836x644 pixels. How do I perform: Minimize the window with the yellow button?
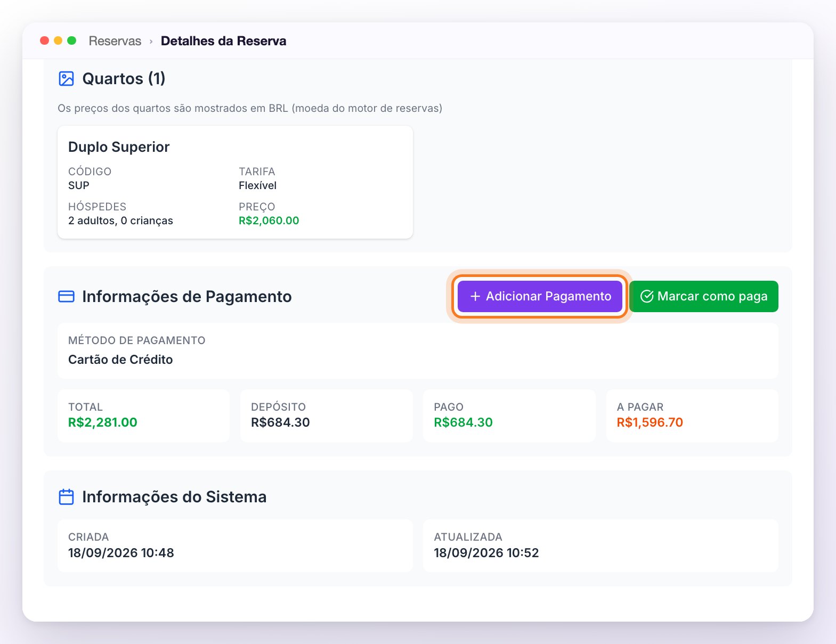click(58, 40)
